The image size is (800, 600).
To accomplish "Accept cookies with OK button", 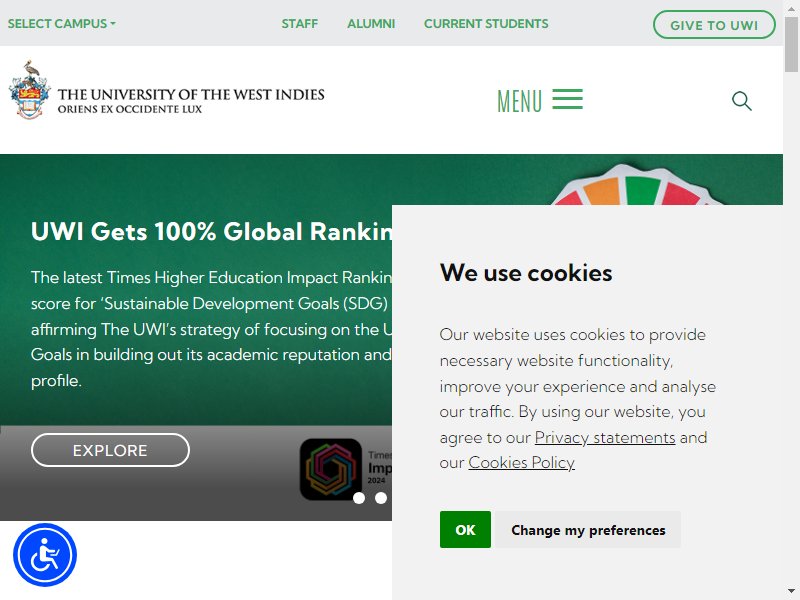I will tap(465, 530).
